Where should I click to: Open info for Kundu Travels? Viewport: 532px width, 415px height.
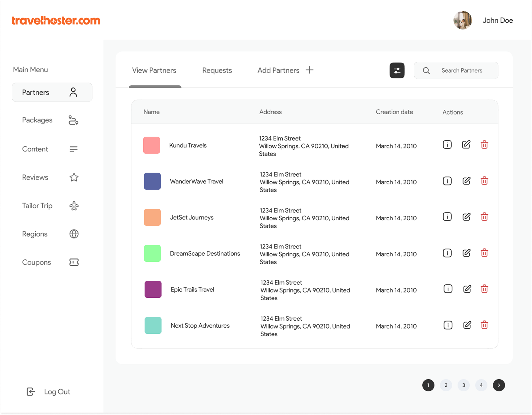point(447,145)
